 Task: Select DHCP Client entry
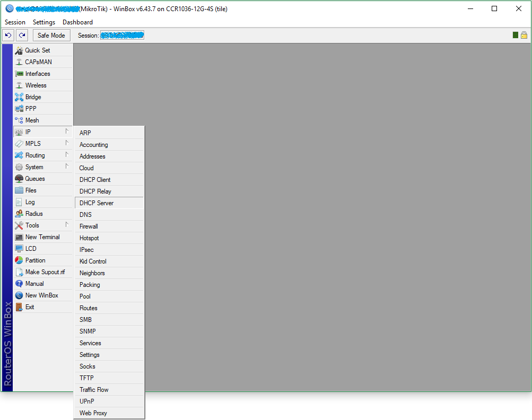tap(109, 180)
